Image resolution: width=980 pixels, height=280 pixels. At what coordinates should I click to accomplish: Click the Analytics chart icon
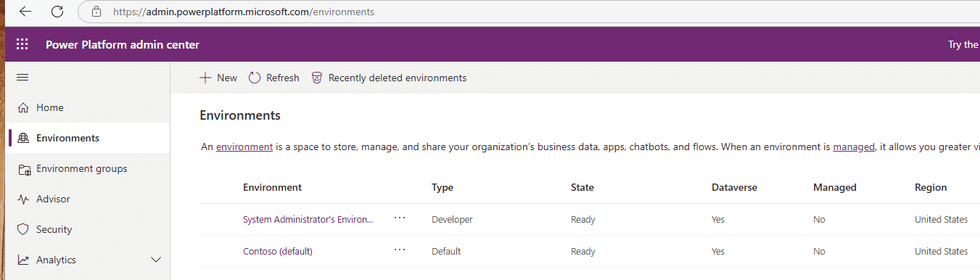point(23,260)
